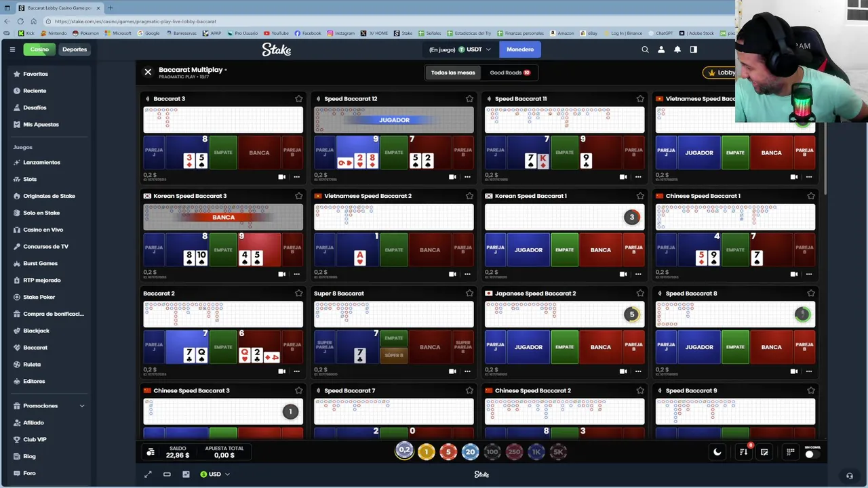Select the 0,2 chip
This screenshot has width=868, height=488.
(x=404, y=451)
